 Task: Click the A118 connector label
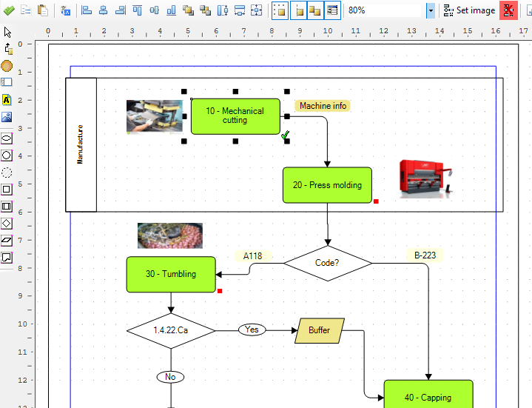point(253,256)
